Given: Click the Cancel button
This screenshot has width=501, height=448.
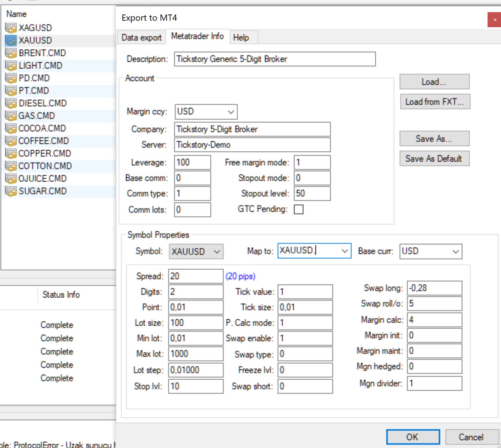Looking at the screenshot, I should (x=472, y=437).
